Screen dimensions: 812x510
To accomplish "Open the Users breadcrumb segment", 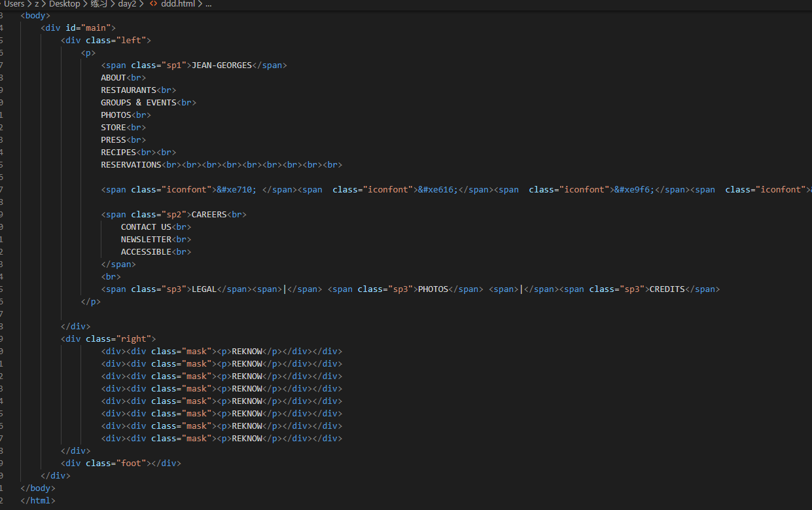I will coord(14,4).
